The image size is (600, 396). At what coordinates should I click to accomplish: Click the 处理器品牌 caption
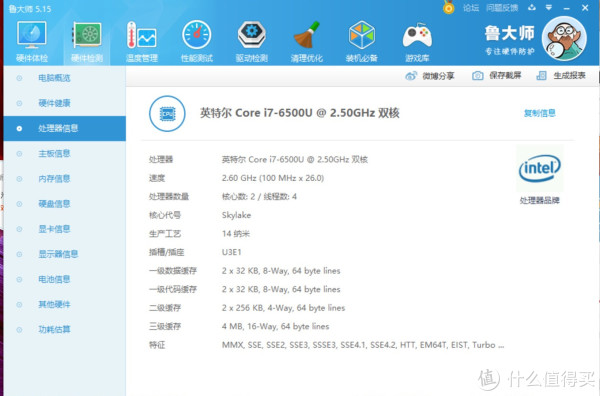point(540,200)
